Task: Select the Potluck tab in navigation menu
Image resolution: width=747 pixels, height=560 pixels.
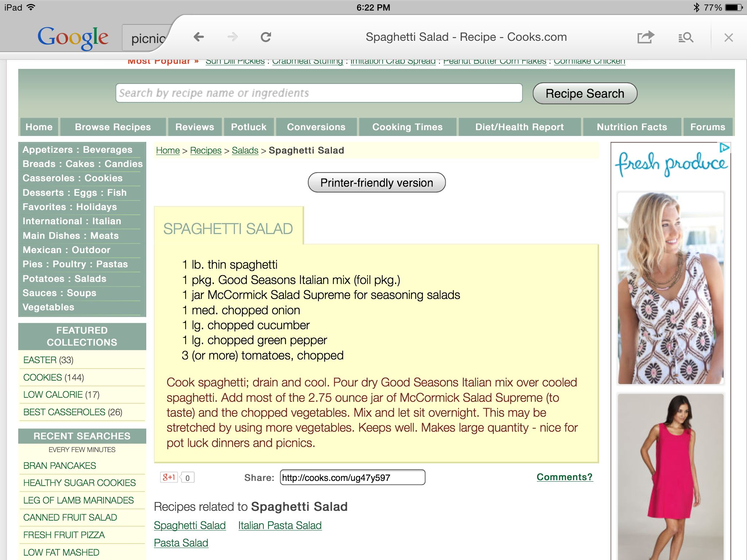Action: coord(248,127)
